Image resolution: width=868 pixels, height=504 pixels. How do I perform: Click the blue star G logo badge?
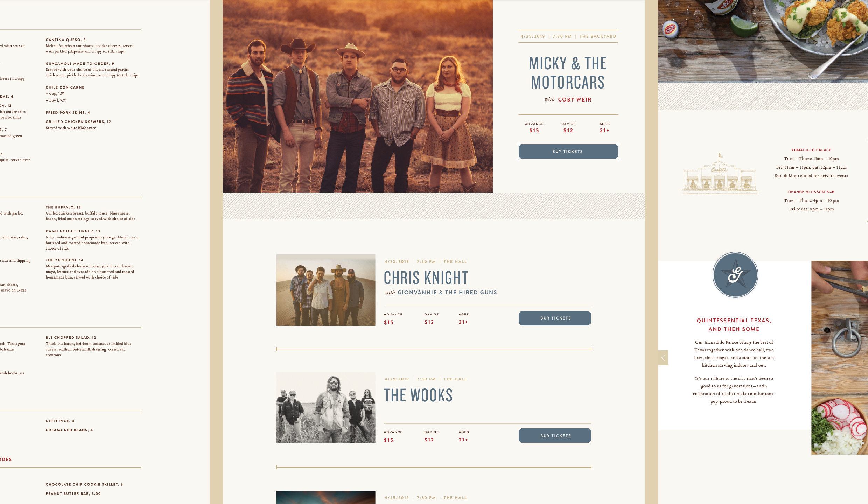[735, 275]
